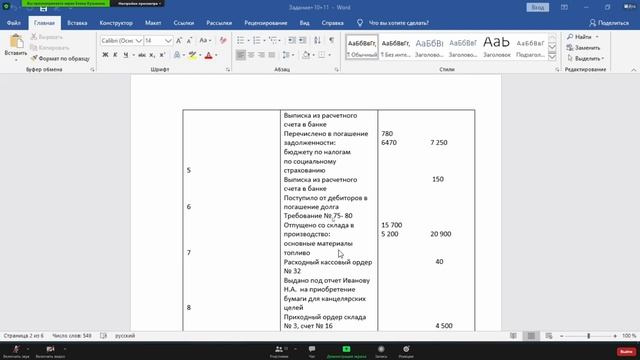Image resolution: width=640 pixels, height=360 pixels.
Task: Decrease font size with the small A
Action: [189, 40]
